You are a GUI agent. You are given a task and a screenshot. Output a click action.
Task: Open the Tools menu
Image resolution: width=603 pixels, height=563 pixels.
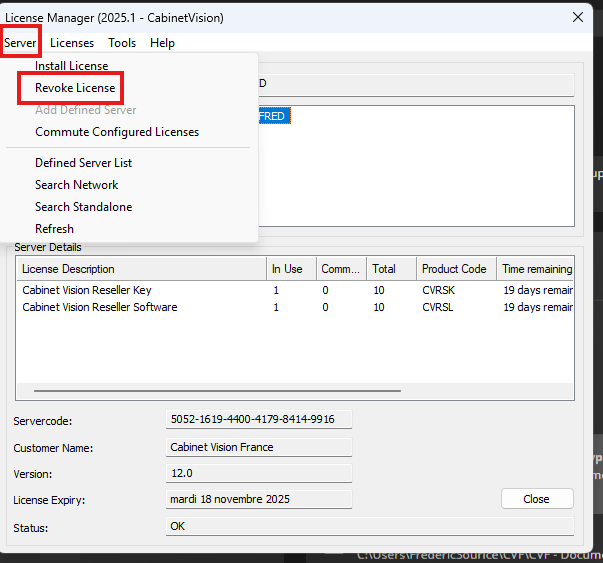122,43
